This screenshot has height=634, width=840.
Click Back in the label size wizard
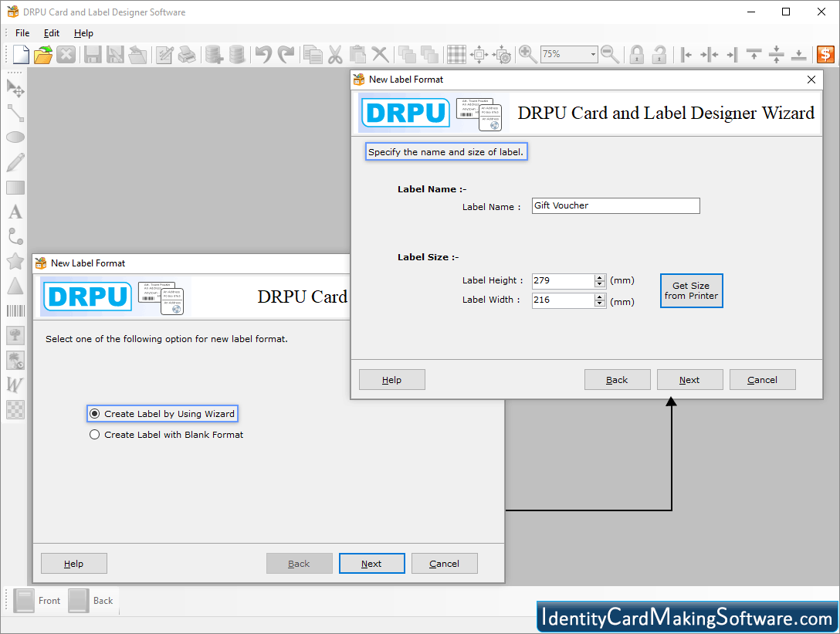(x=617, y=380)
